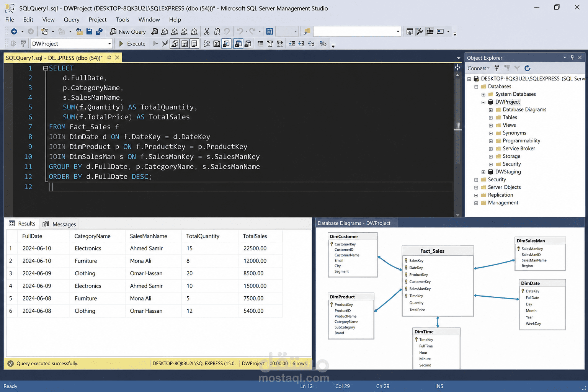Click the Database Engine Query icon after New Query

click(155, 31)
